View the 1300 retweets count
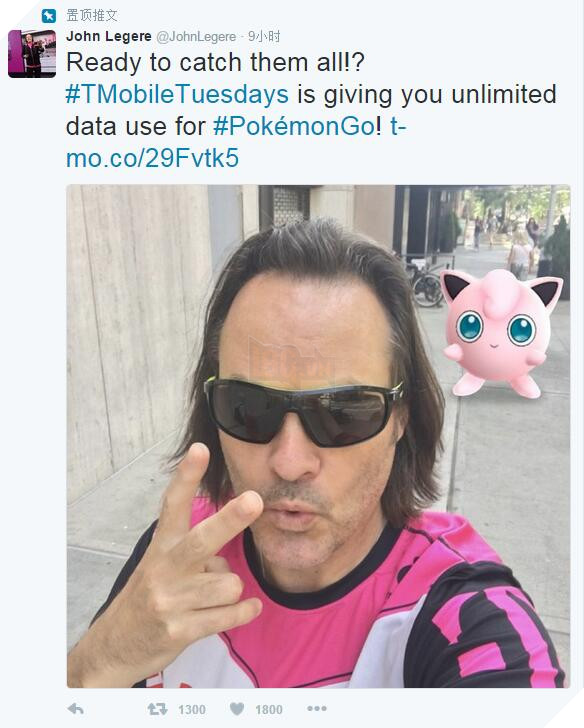The height and width of the screenshot is (728, 584). 192,709
